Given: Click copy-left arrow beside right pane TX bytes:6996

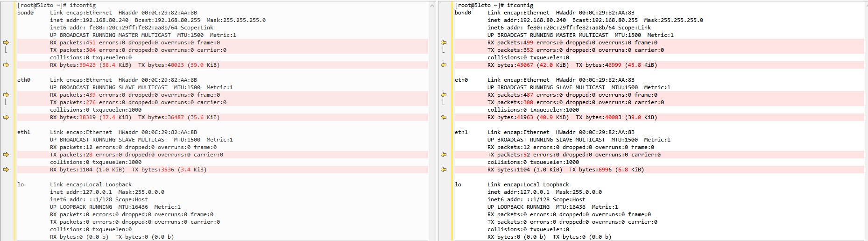Looking at the screenshot, I should point(444,170).
